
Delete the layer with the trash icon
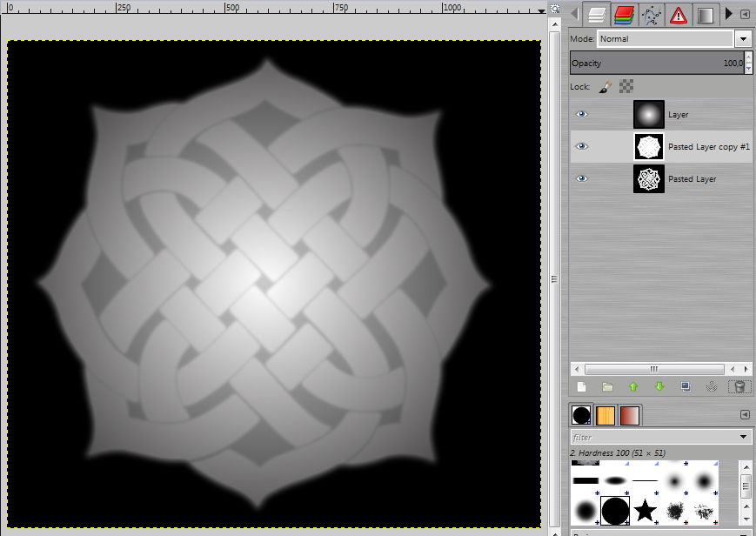click(x=739, y=386)
